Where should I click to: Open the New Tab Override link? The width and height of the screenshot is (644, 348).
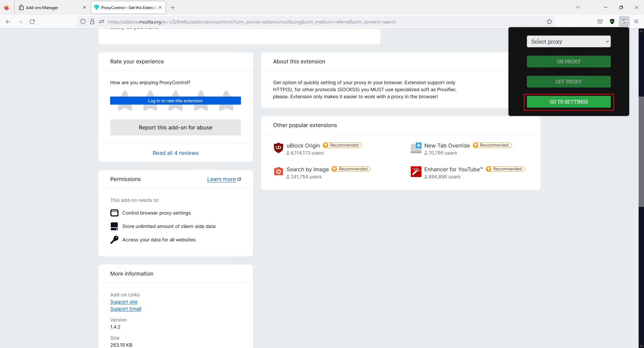447,146
